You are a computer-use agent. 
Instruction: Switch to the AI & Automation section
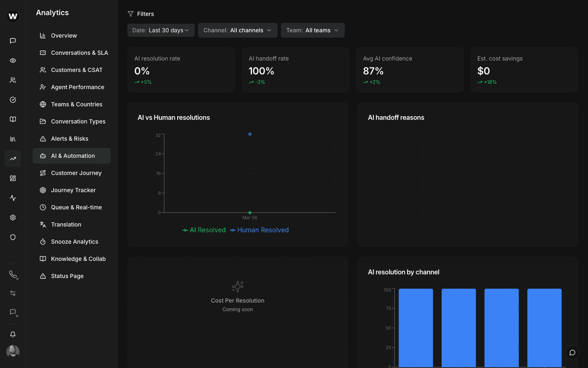click(x=71, y=156)
